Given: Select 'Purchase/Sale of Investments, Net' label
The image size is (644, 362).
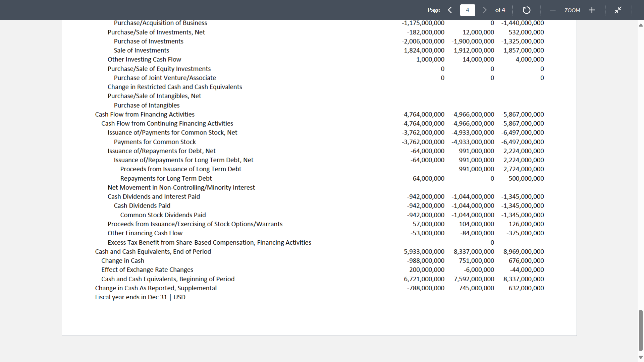Looking at the screenshot, I should (x=156, y=32).
